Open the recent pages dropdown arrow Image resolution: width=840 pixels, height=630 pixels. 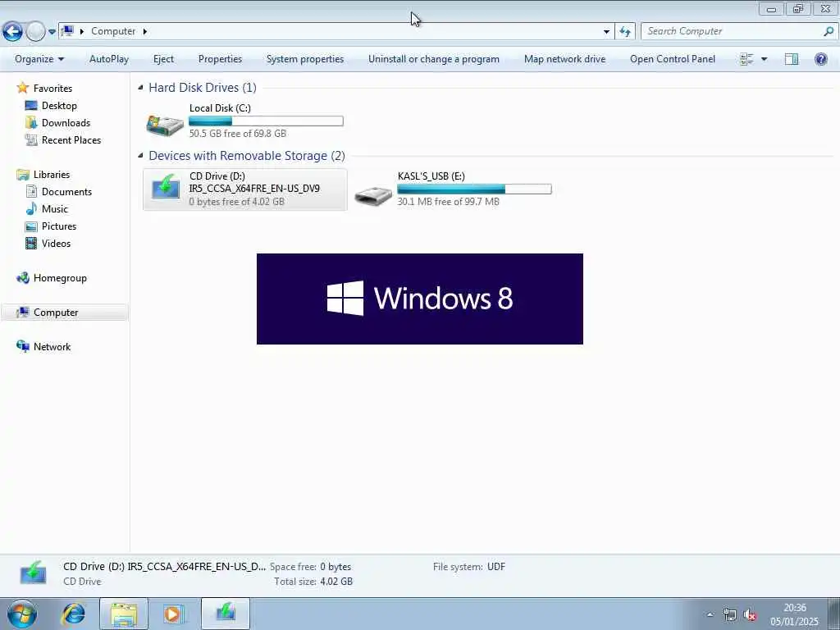click(x=52, y=32)
